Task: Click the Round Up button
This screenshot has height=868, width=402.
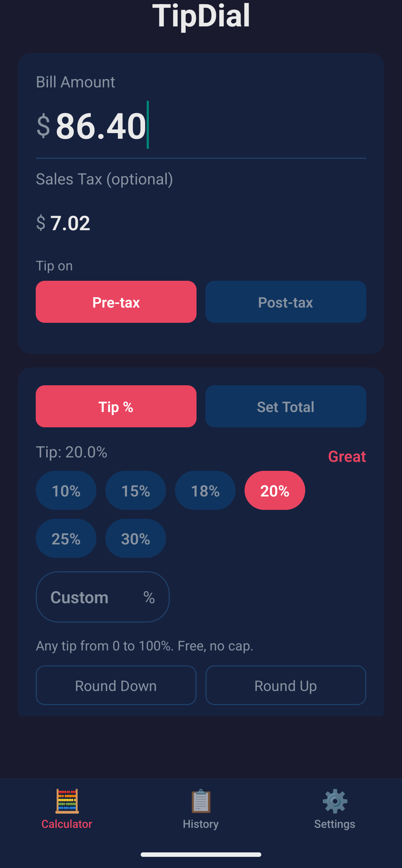Action: point(286,685)
